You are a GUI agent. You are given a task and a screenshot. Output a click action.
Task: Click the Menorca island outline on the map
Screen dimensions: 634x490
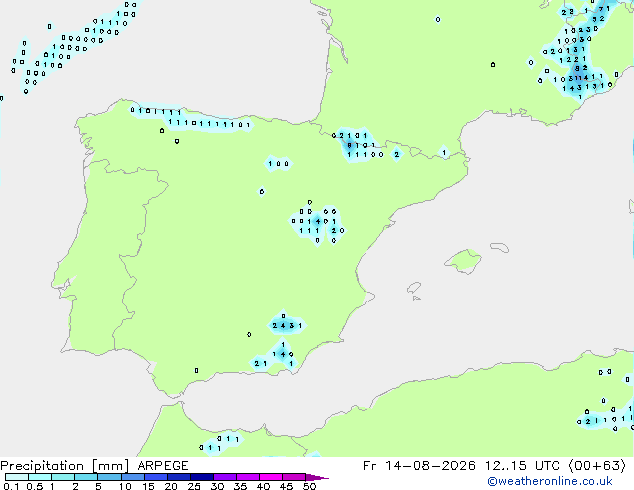(500, 247)
